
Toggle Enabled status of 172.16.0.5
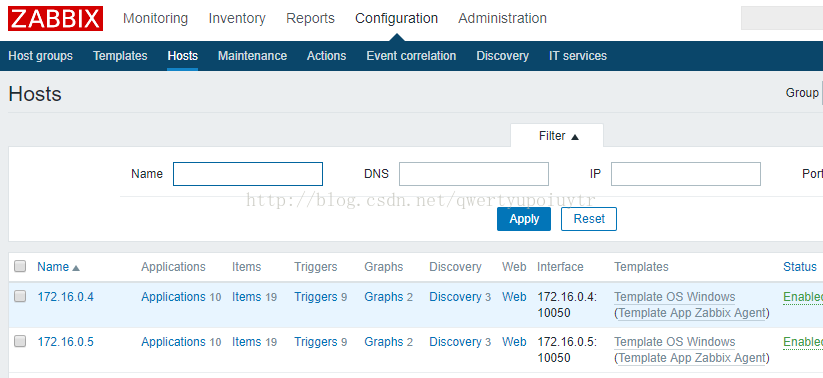click(x=803, y=342)
